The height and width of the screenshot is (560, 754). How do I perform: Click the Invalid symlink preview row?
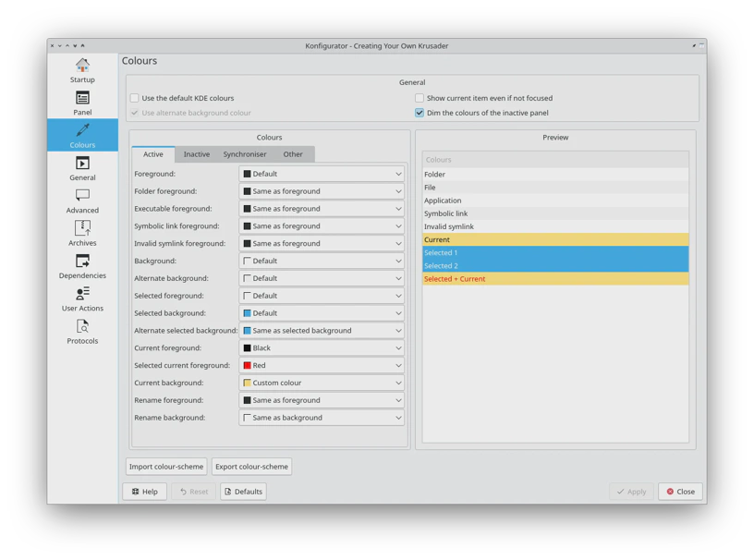[x=555, y=226]
